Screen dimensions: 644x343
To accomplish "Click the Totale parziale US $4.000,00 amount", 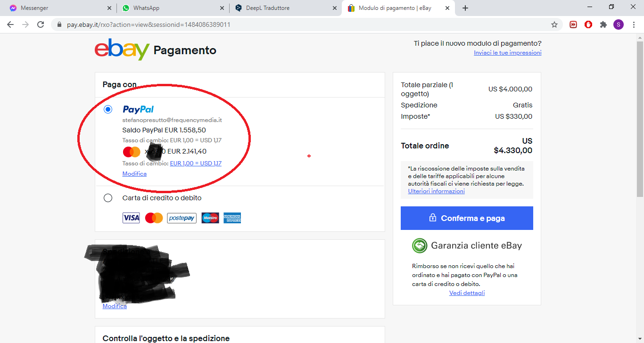I will [x=511, y=89].
